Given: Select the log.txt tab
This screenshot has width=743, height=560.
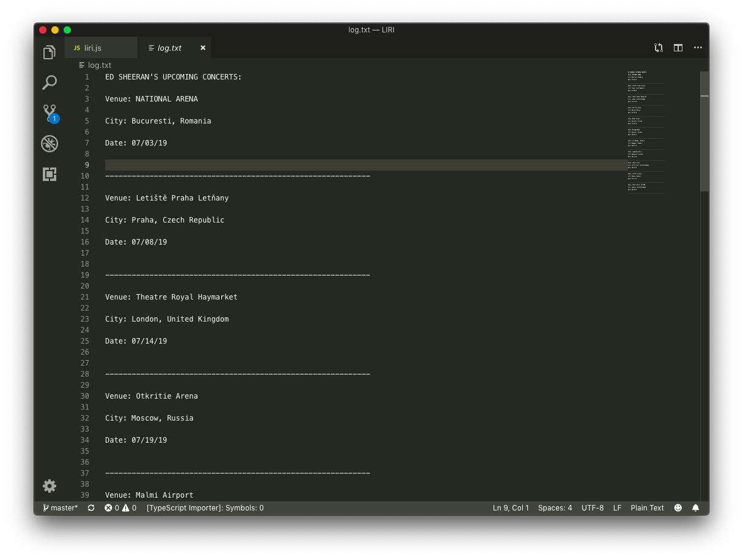Looking at the screenshot, I should (175, 48).
